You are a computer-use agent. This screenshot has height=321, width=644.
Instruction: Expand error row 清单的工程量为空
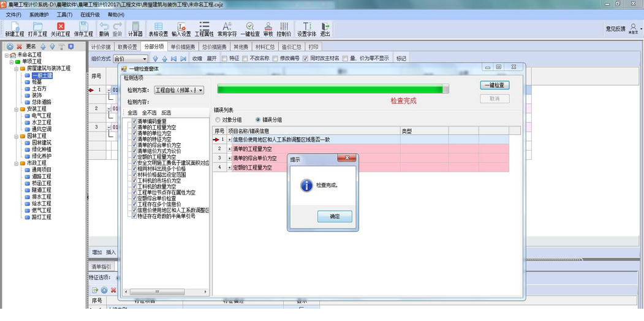(230, 149)
